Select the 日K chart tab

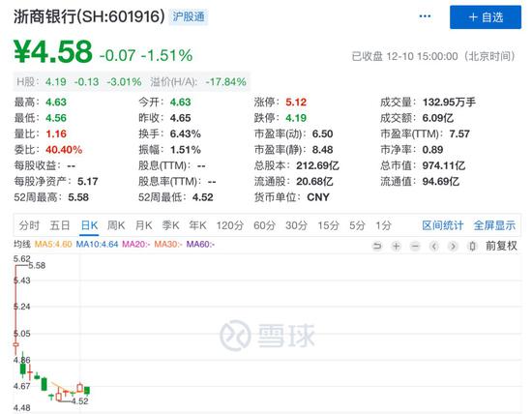pyautogui.click(x=90, y=225)
